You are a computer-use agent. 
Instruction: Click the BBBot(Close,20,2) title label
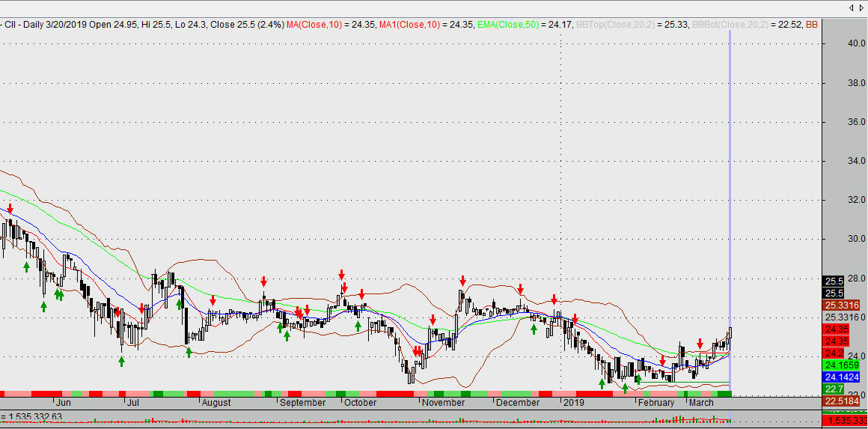pos(729,25)
